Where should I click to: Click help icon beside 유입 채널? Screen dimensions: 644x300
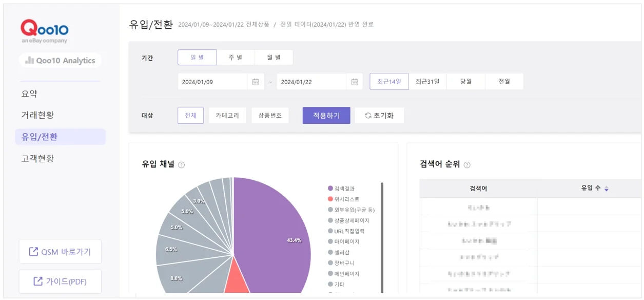click(x=181, y=165)
